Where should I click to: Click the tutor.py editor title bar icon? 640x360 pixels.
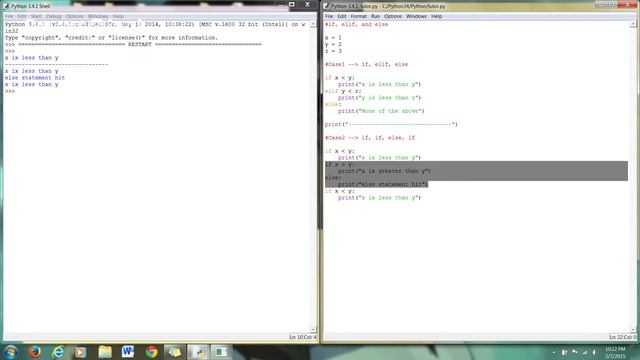(327, 6)
